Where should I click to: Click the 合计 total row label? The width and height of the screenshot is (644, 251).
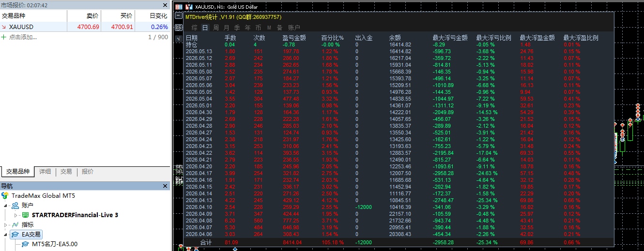206,242
